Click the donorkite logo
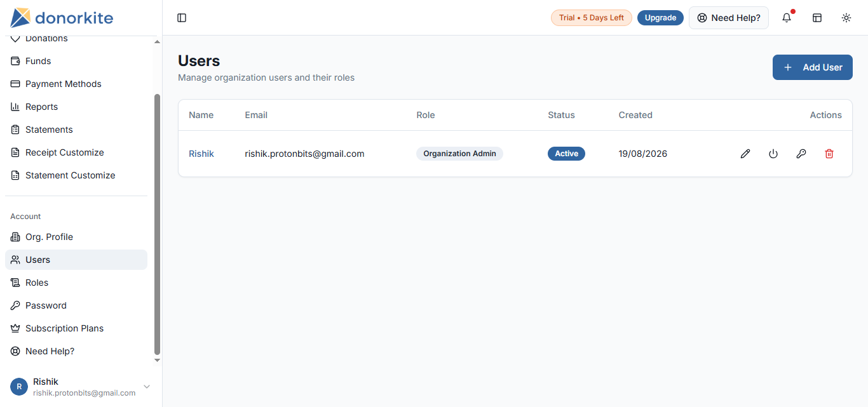This screenshot has height=407, width=868. (62, 17)
